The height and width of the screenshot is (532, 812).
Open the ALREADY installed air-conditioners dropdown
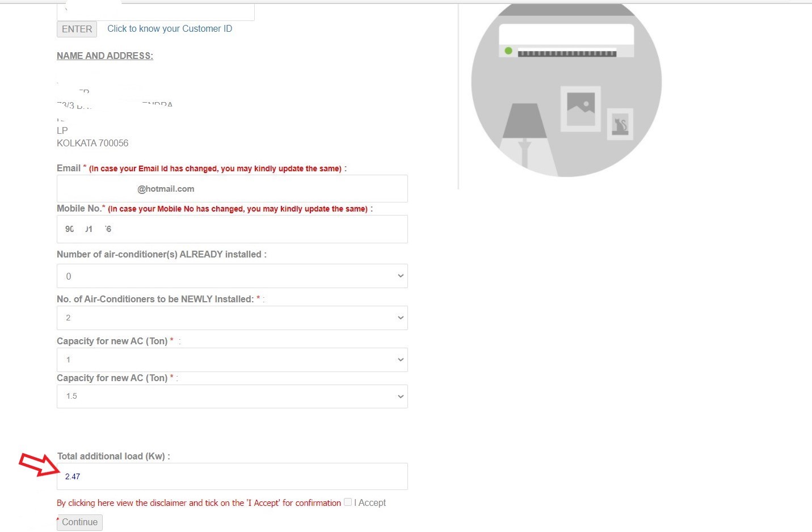pyautogui.click(x=232, y=276)
